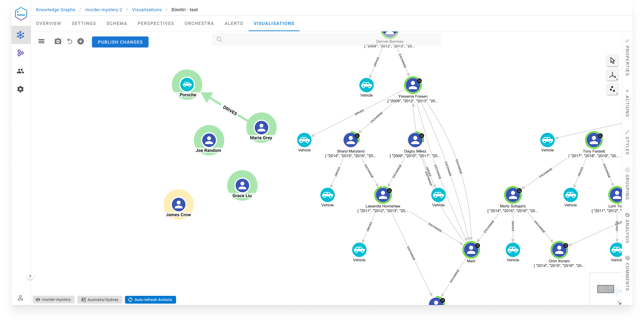Open the settings gear sidebar icon
The width and height of the screenshot is (644, 327).
pyautogui.click(x=21, y=89)
